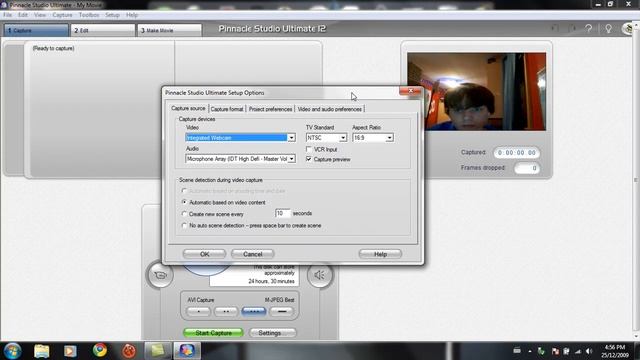Viewport: 640px width, 360px height.
Task: Launch Google Chrome from the taskbar
Action: coord(100,350)
